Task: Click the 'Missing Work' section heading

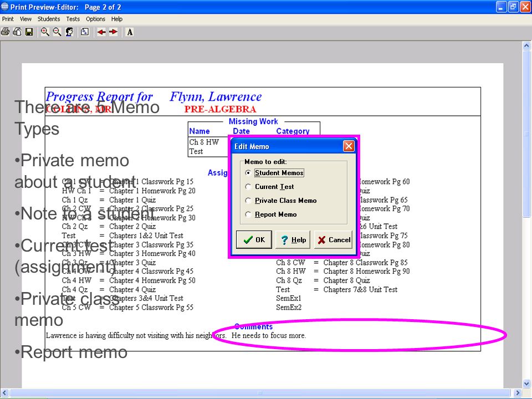Action: coord(253,121)
